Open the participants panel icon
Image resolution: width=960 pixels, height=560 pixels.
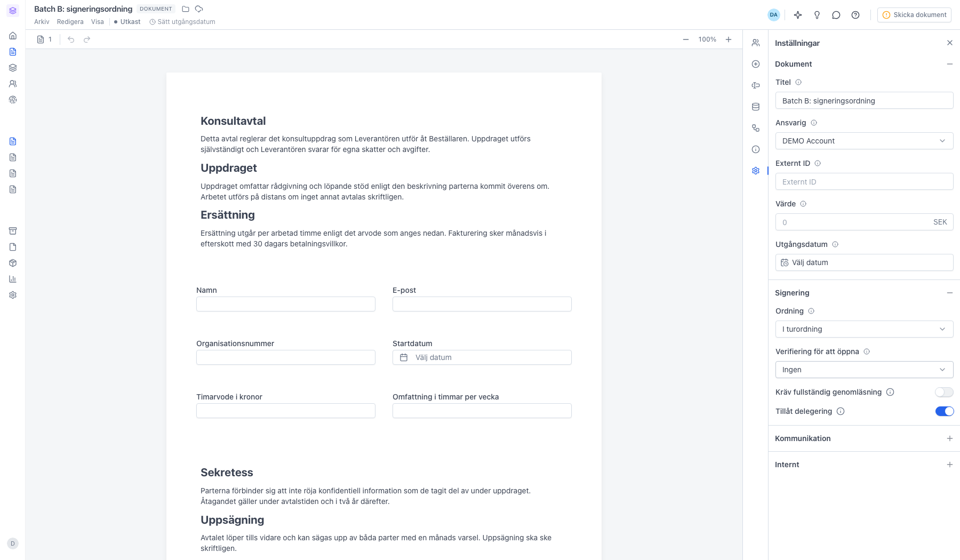tap(756, 43)
